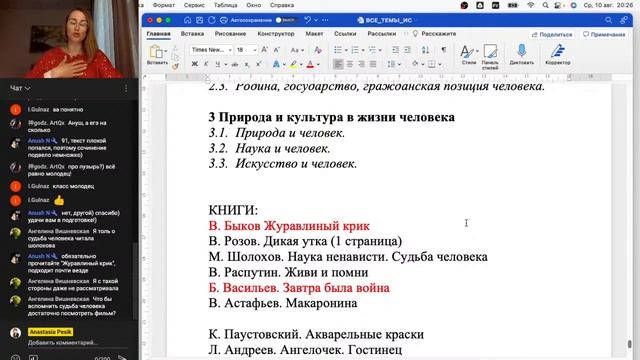Decrease font size with the smaller A icon

pos(276,50)
